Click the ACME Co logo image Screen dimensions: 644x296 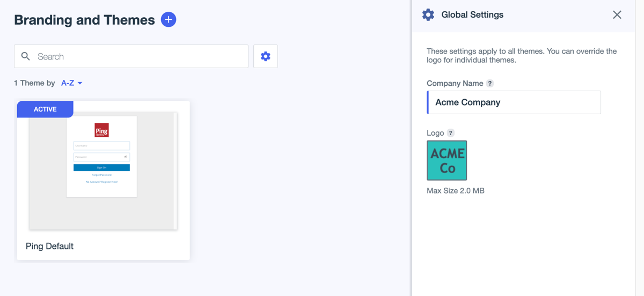pyautogui.click(x=447, y=160)
